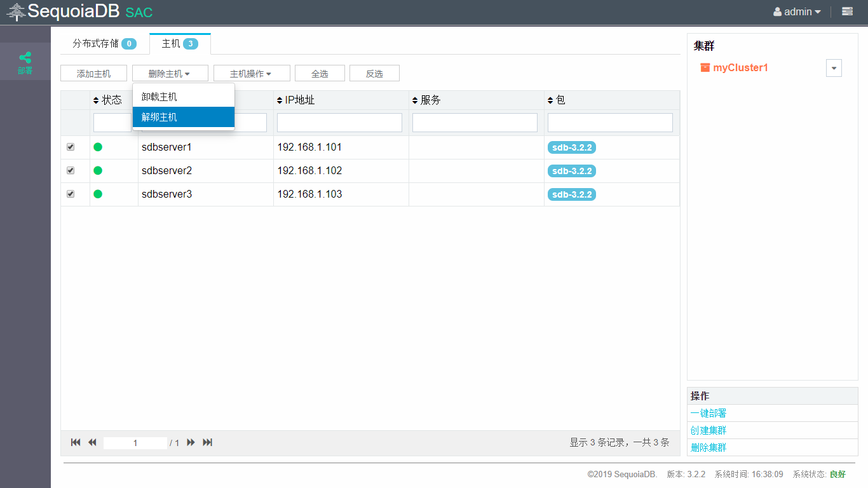The image size is (868, 488).
Task: Focus the 服务 filter input
Action: coord(475,123)
